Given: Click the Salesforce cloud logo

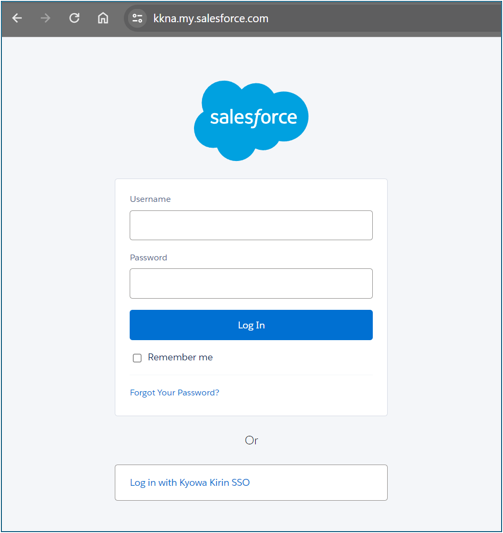Looking at the screenshot, I should pos(251,121).
